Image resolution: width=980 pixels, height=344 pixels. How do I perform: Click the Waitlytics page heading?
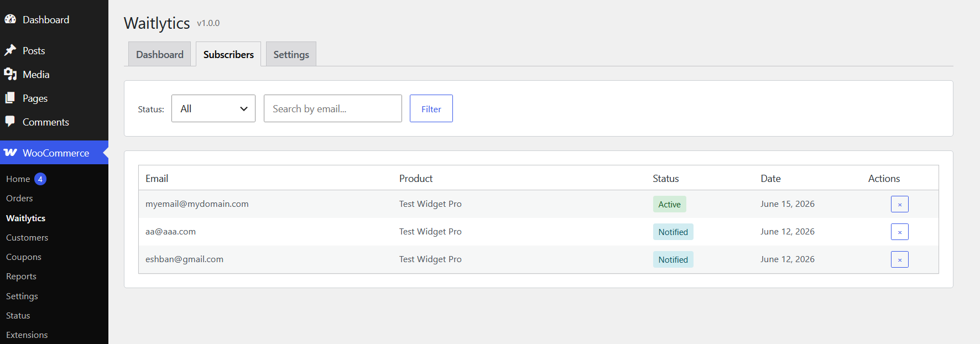(x=157, y=23)
